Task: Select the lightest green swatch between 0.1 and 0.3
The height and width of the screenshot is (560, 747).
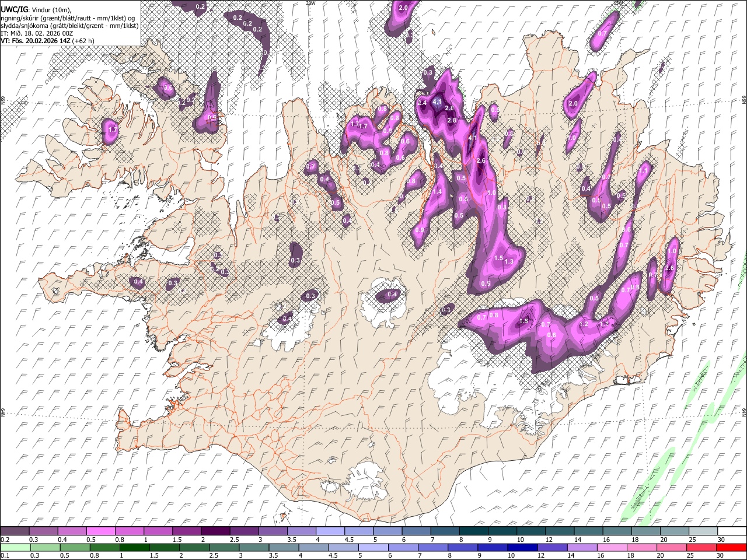Action: pyautogui.click(x=15, y=548)
